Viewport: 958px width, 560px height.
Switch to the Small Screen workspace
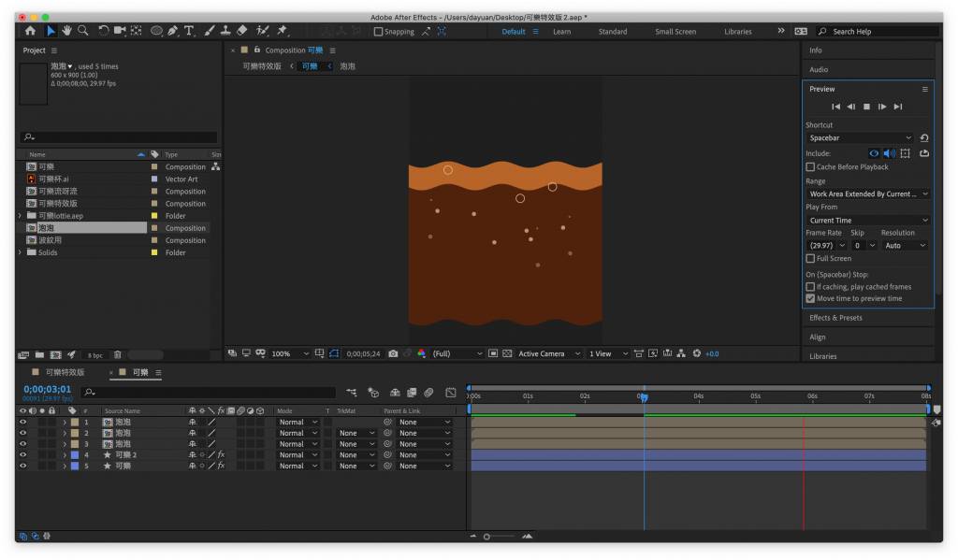tap(675, 32)
